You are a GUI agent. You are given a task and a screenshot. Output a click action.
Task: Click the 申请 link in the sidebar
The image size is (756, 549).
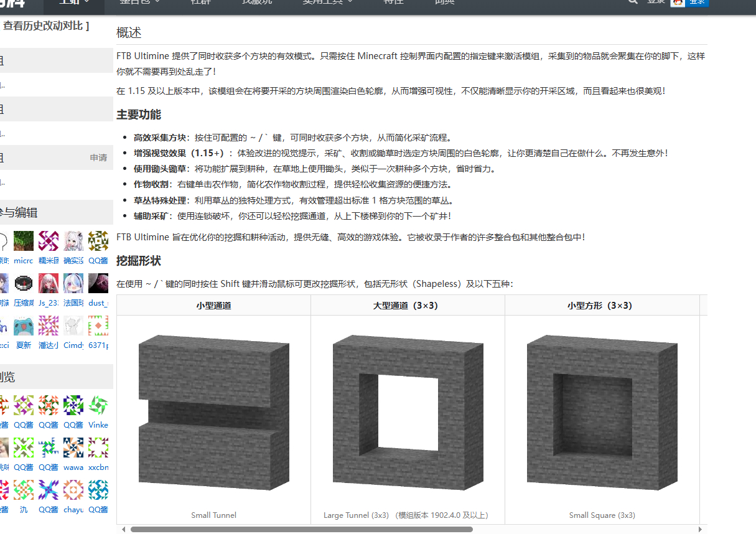point(98,157)
